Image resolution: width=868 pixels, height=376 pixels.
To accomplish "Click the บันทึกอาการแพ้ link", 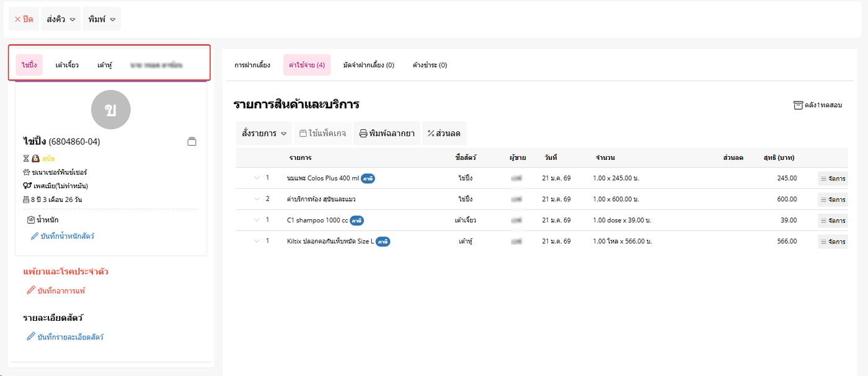I will [56, 290].
